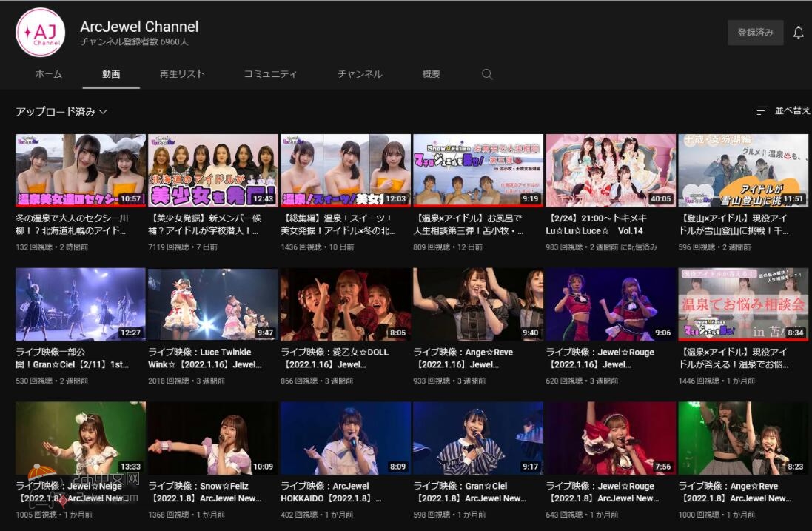812x531 pixels.
Task: Click the 並べ替え sort label
Action: [792, 110]
